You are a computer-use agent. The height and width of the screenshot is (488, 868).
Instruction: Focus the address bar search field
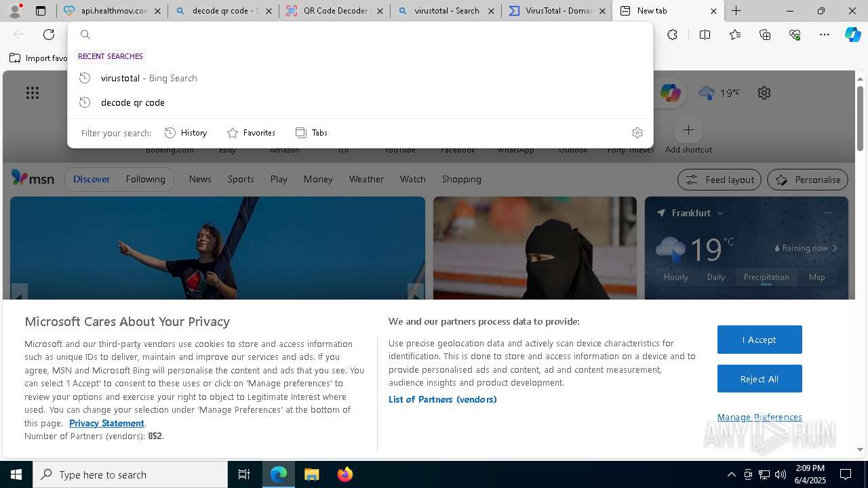(x=360, y=35)
